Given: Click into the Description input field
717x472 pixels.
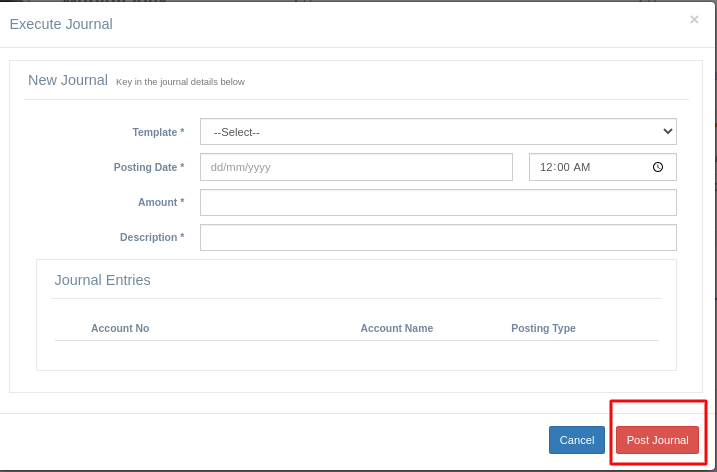Looking at the screenshot, I should pos(438,237).
